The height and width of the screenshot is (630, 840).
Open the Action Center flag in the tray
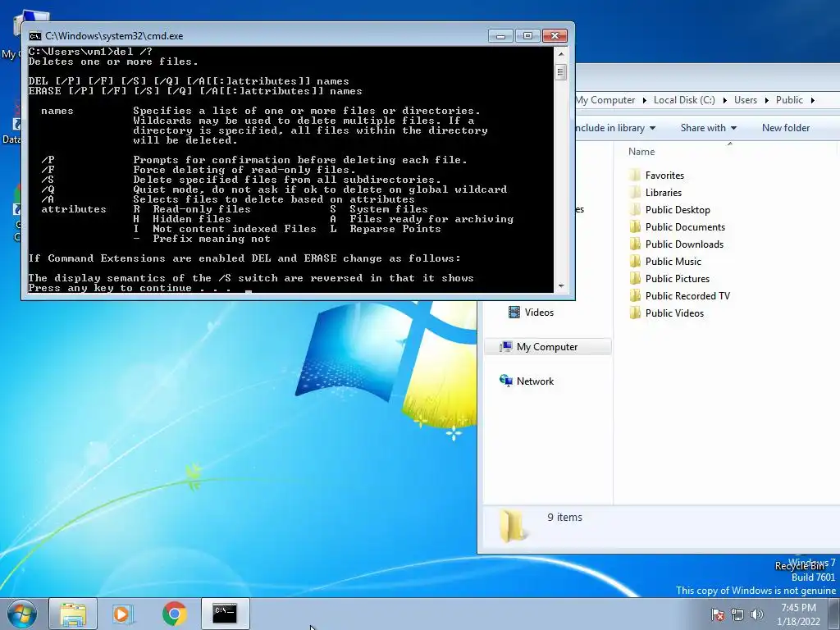[x=718, y=614]
